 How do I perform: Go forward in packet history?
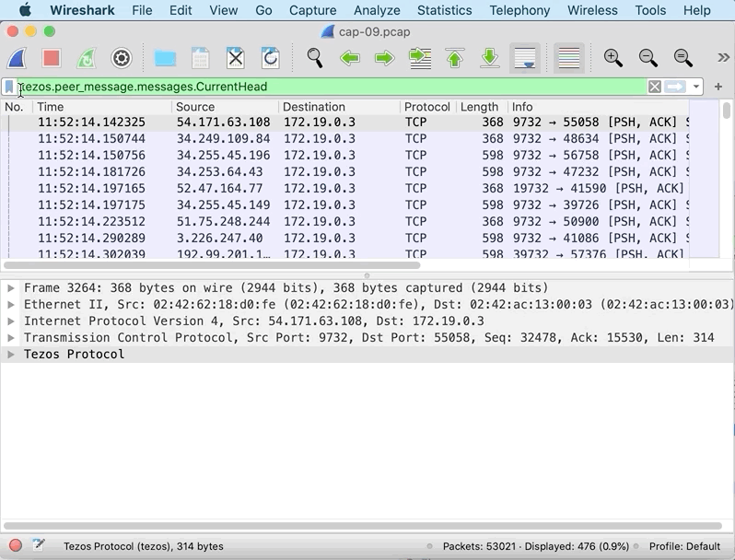click(385, 59)
